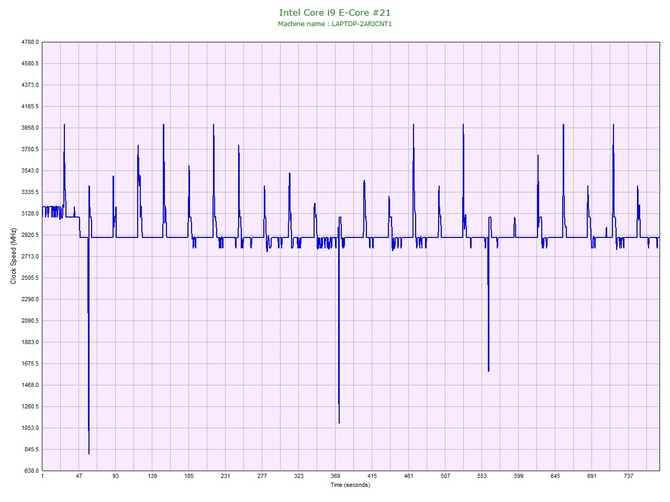670x502 pixels.
Task: Select the 507 tick label on the time axis
Action: point(445,476)
